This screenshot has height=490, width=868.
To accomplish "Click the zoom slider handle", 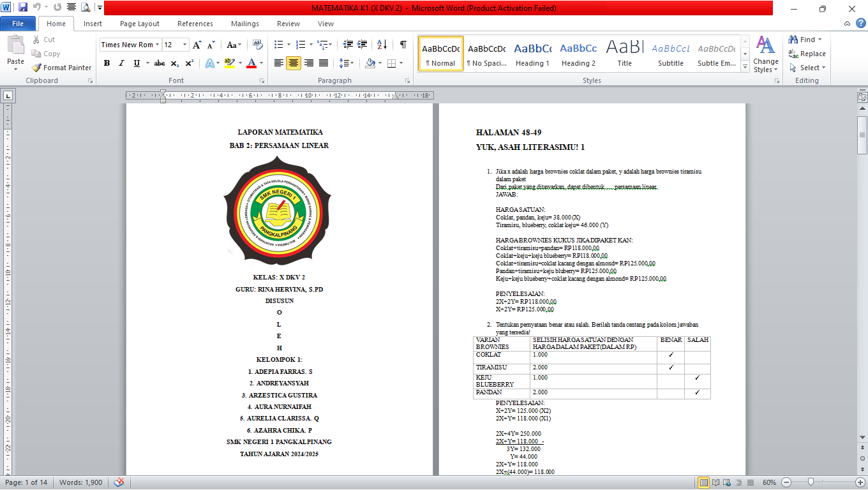I will (810, 482).
